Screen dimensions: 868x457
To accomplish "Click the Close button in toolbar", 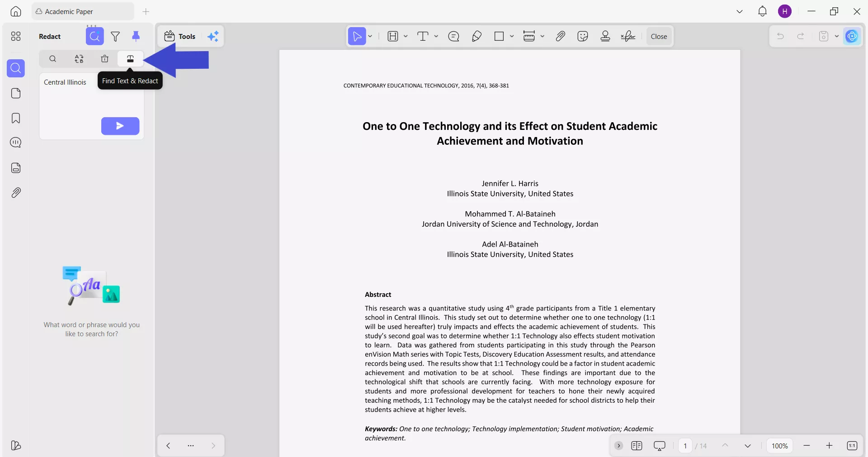I will coord(659,36).
